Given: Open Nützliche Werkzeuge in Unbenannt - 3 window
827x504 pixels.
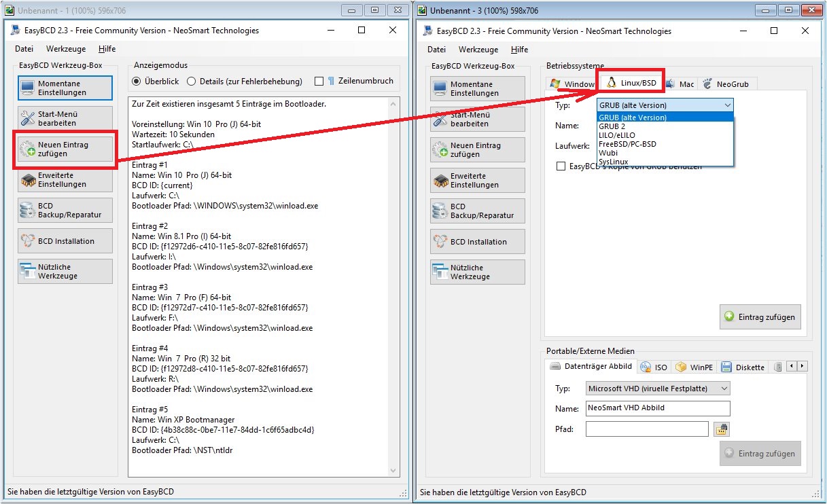Looking at the screenshot, I should (478, 272).
